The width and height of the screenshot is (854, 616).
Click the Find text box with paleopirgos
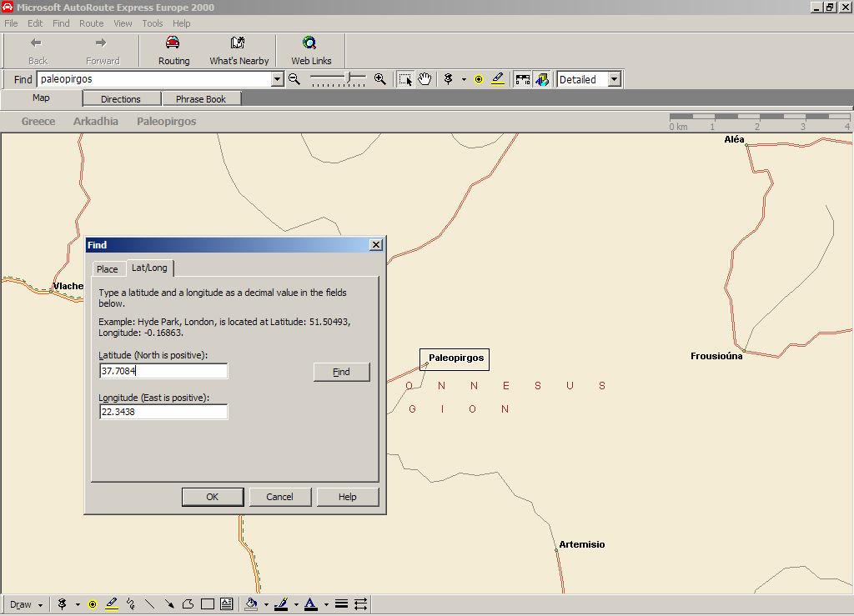[x=154, y=79]
